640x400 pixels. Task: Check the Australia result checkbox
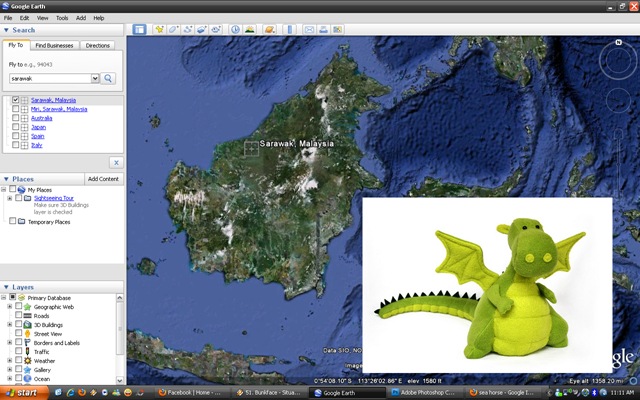coord(16,118)
